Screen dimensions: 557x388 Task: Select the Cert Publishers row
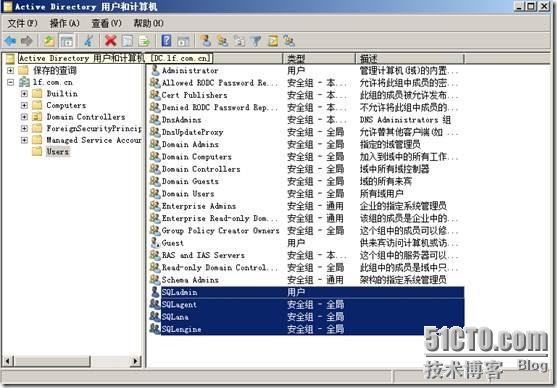click(307, 95)
